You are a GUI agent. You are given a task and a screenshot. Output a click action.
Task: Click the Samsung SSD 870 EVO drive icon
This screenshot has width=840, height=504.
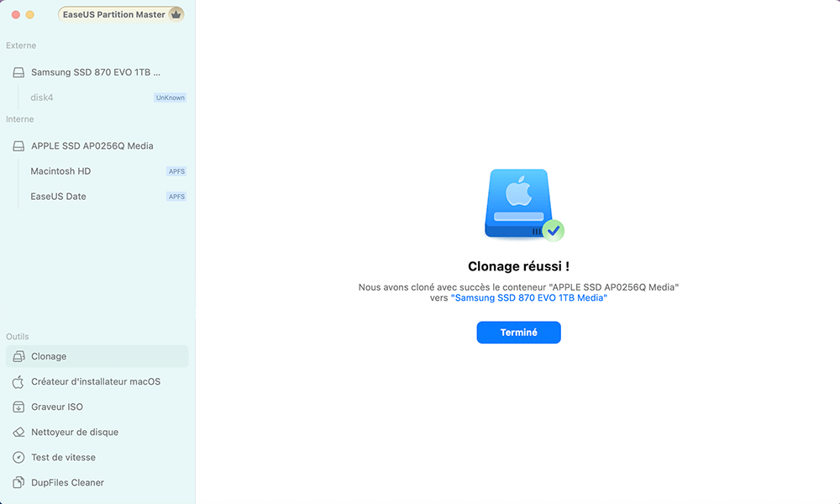(18, 72)
